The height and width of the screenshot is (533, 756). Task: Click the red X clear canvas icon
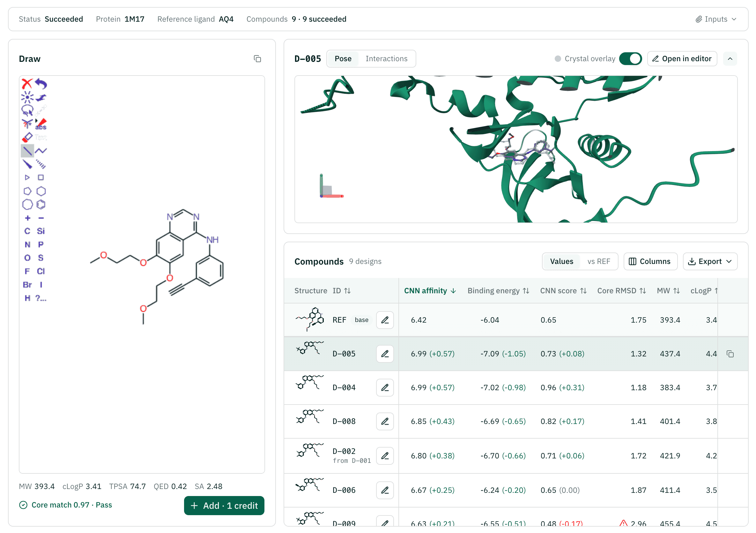click(x=27, y=84)
